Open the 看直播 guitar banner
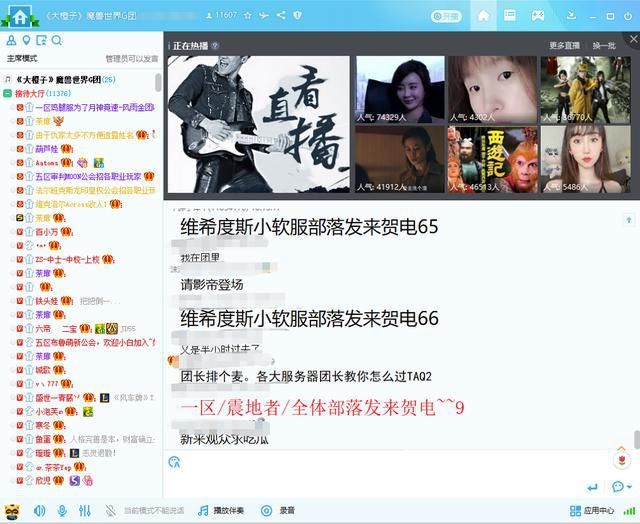Viewport: 640px width, 524px height. 259,124
